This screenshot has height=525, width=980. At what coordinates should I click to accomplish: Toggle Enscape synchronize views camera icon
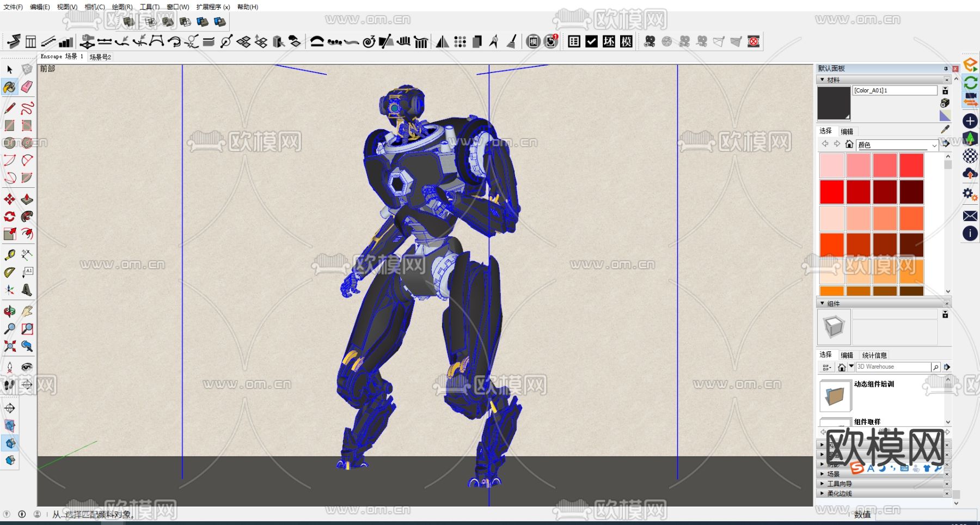970,100
